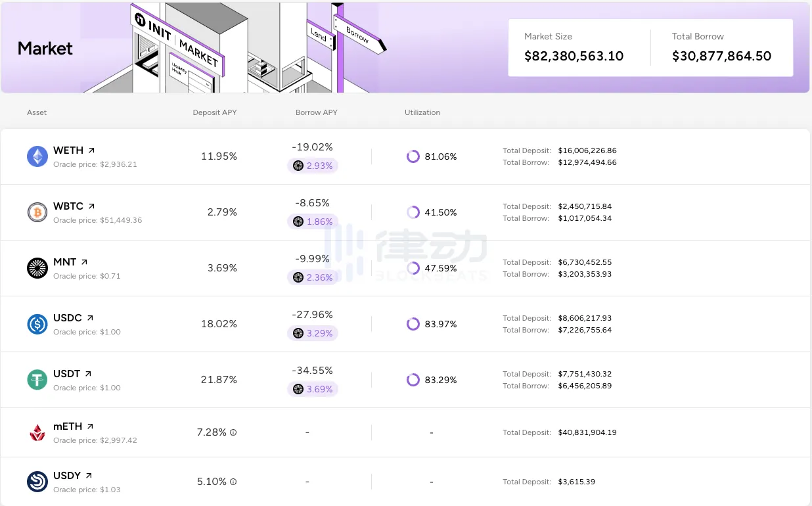The width and height of the screenshot is (812, 506).
Task: Sort by Utilization column header
Action: 422,112
